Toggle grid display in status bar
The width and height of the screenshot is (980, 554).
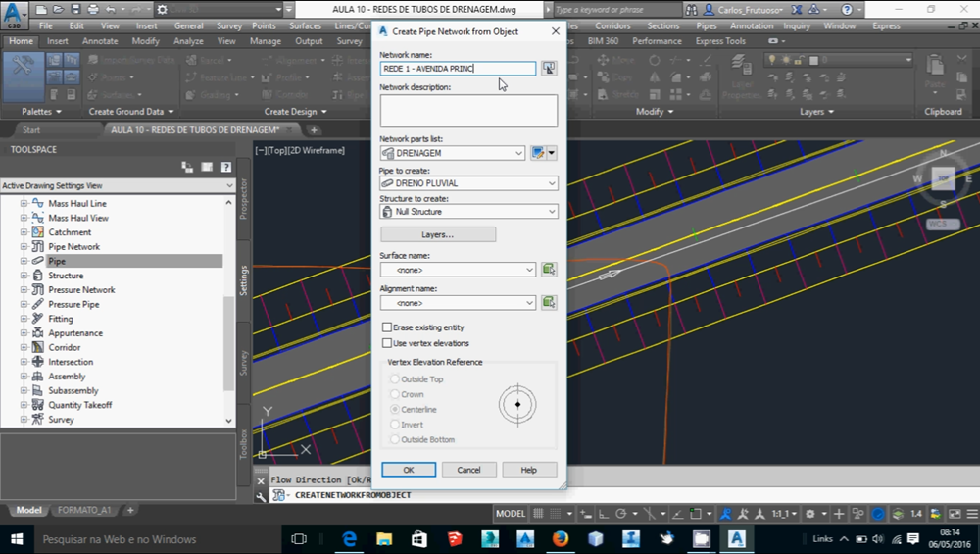click(x=538, y=514)
